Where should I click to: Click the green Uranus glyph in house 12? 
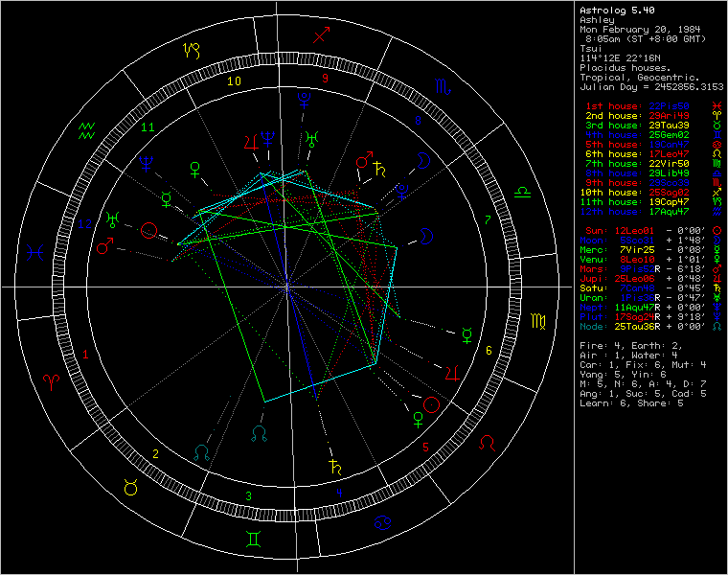113,219
